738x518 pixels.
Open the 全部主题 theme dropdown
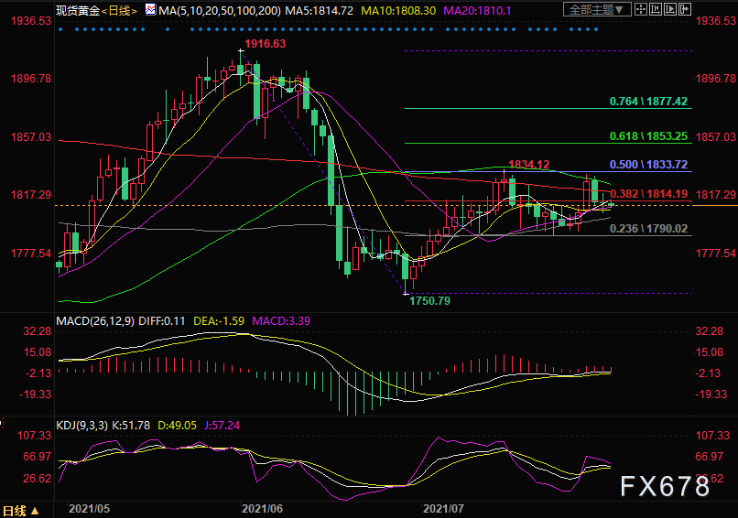tap(597, 9)
